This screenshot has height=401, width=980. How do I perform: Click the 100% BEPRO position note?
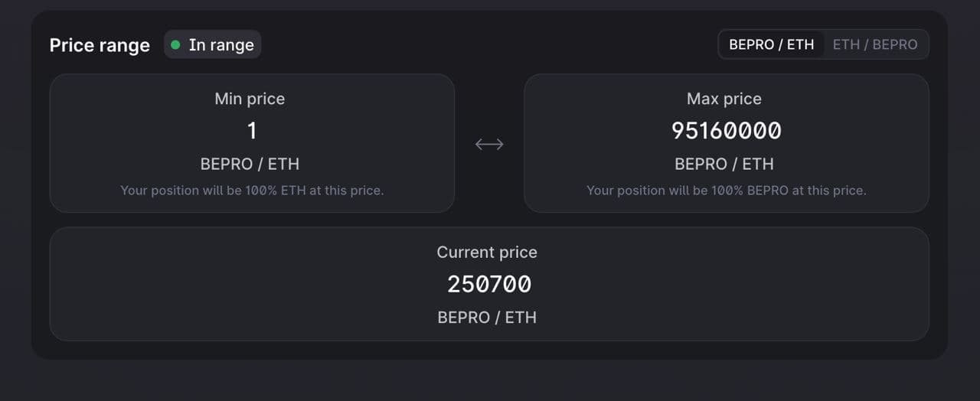(x=726, y=191)
